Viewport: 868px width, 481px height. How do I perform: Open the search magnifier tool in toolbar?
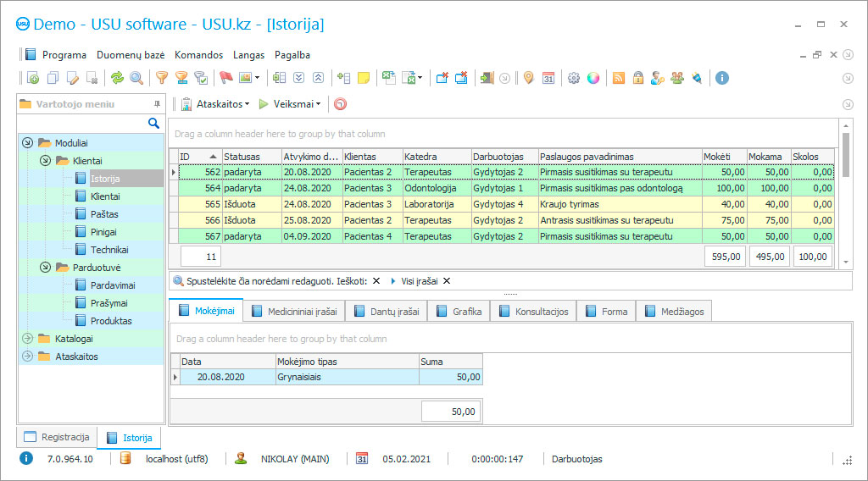[136, 78]
